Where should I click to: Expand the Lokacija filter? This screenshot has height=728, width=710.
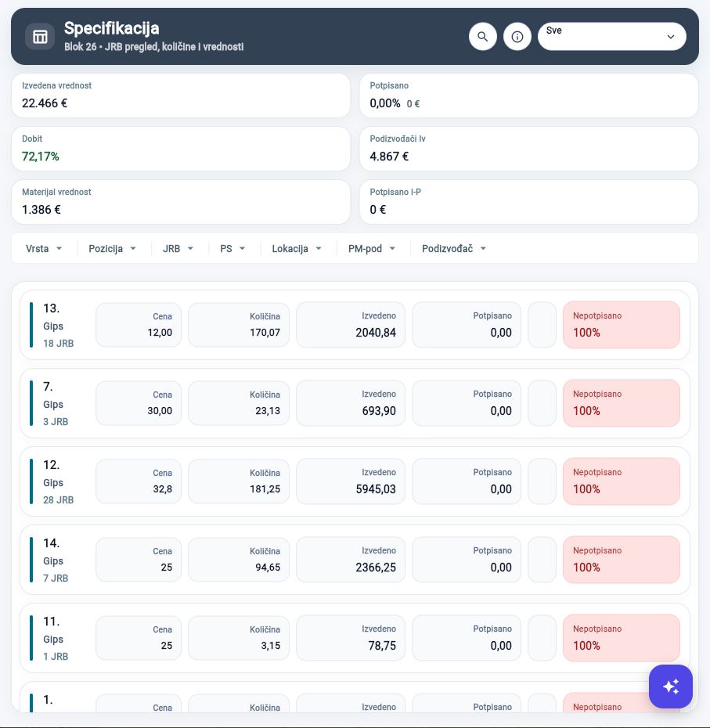(297, 248)
